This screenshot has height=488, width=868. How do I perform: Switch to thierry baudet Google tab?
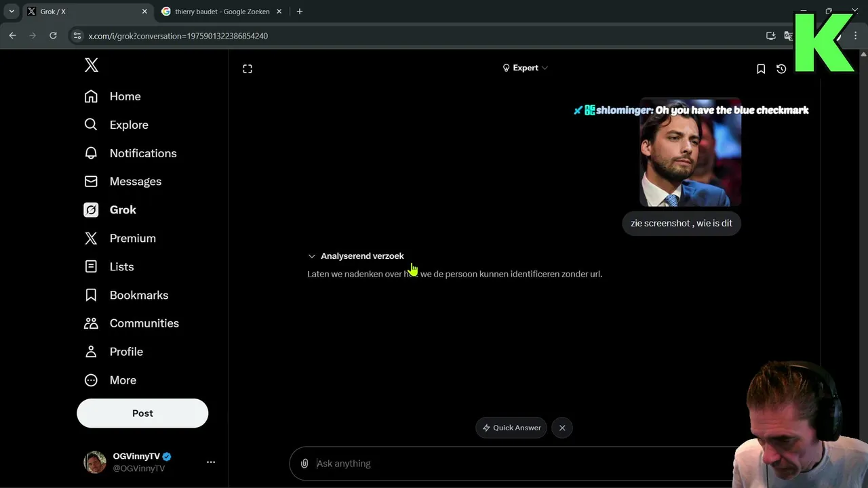(222, 12)
